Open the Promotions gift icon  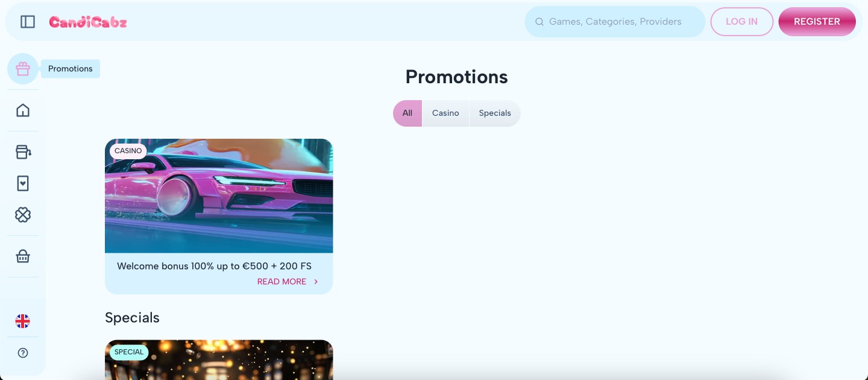tap(23, 69)
